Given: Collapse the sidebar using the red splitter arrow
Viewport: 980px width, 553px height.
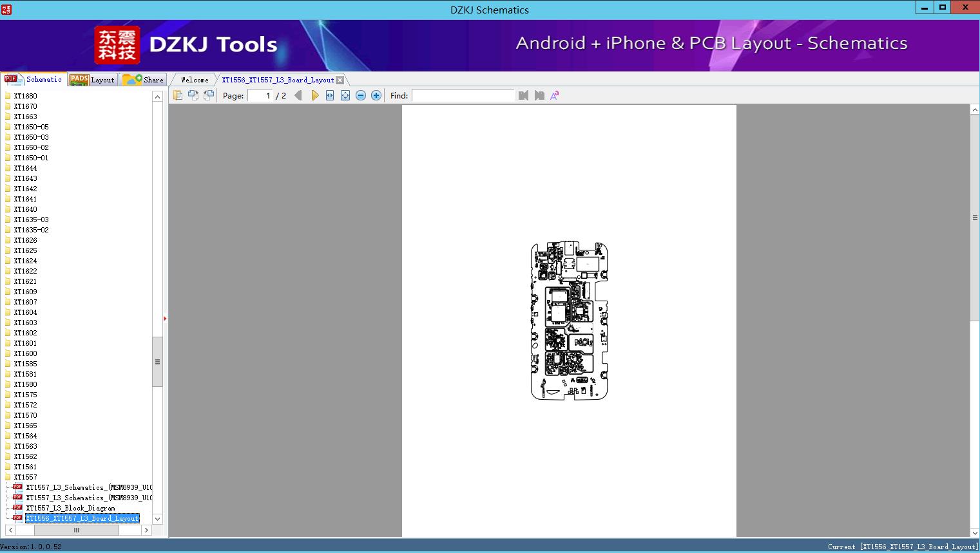Looking at the screenshot, I should 165,319.
